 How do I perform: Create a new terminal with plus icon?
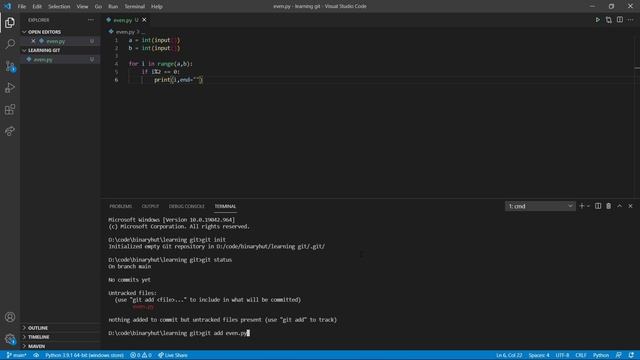pos(582,206)
